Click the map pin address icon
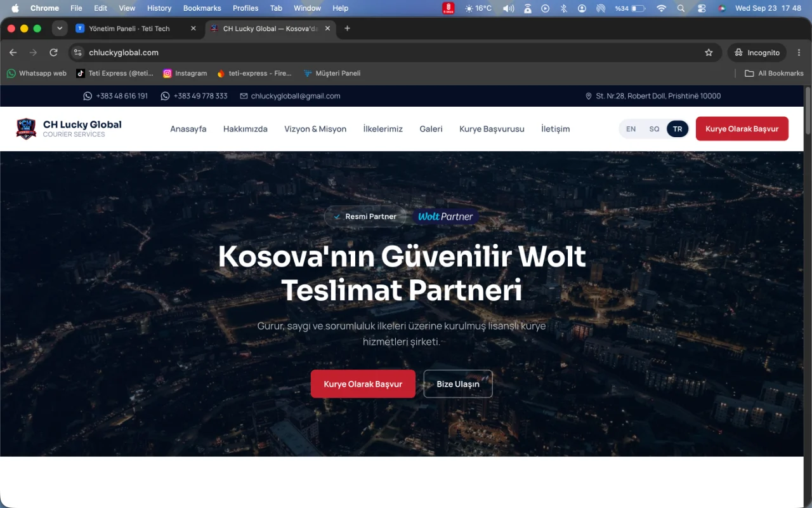The width and height of the screenshot is (812, 508). pyautogui.click(x=588, y=96)
